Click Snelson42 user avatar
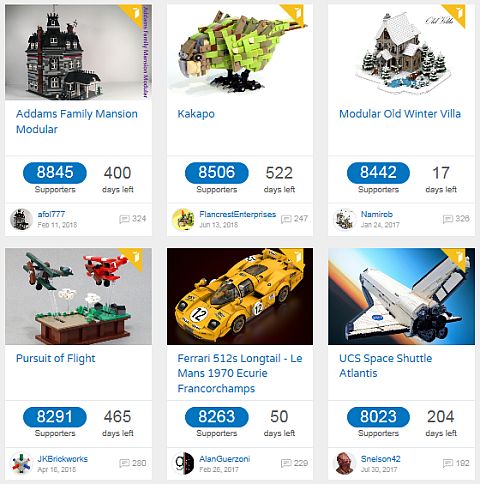 pyautogui.click(x=344, y=463)
